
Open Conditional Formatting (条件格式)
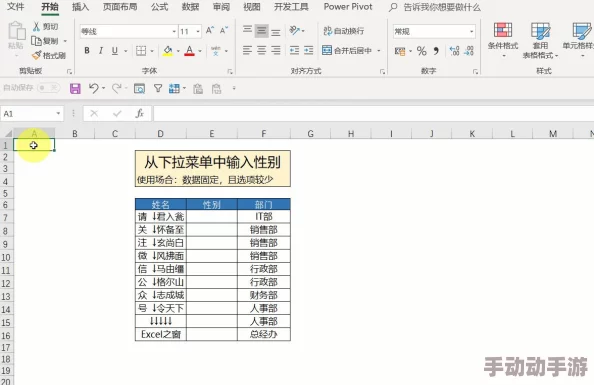pos(503,39)
